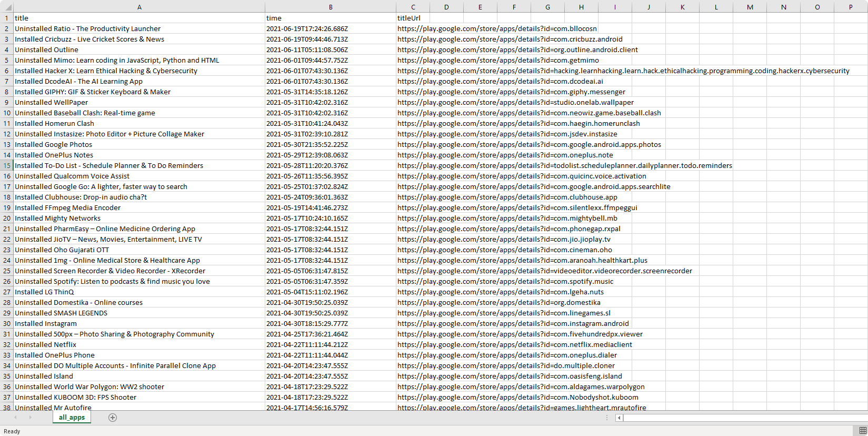Click horizontal scrollbar left arrow
The height and width of the screenshot is (436, 868).
[619, 418]
